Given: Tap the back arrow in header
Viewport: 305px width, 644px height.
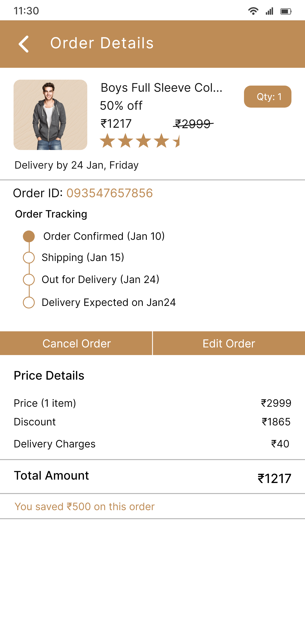Looking at the screenshot, I should coord(24,44).
